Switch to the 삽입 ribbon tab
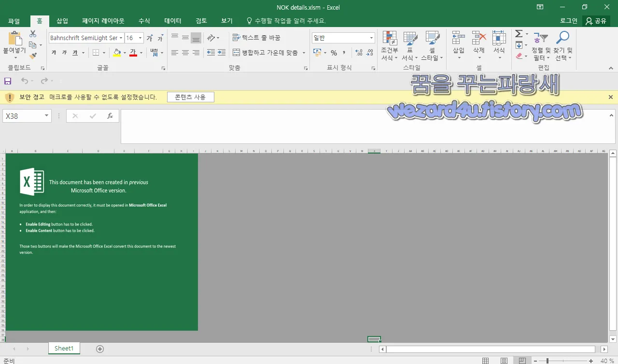 point(62,21)
